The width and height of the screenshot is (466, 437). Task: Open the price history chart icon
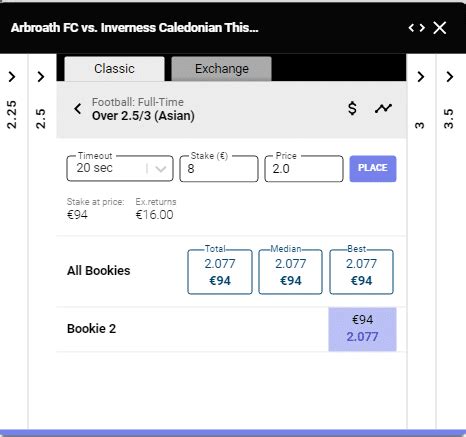[x=383, y=108]
